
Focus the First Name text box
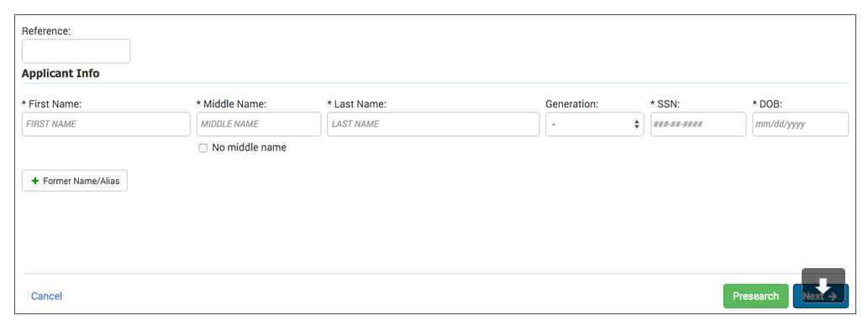(x=106, y=124)
